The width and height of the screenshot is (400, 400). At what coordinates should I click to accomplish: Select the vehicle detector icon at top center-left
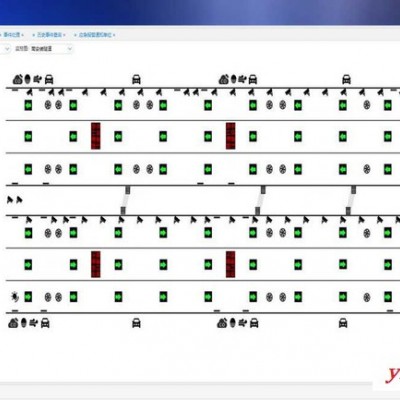click(136, 79)
